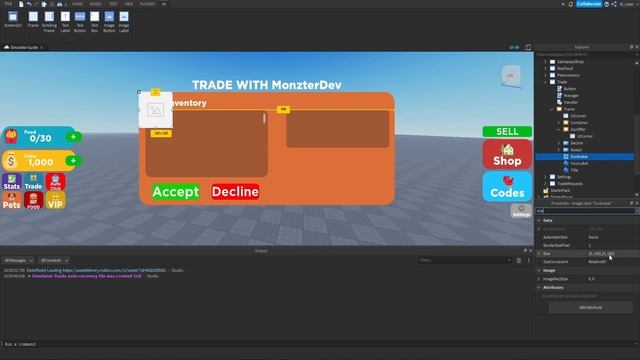Click the green SELL button
This screenshot has height=360, width=640.
click(507, 131)
